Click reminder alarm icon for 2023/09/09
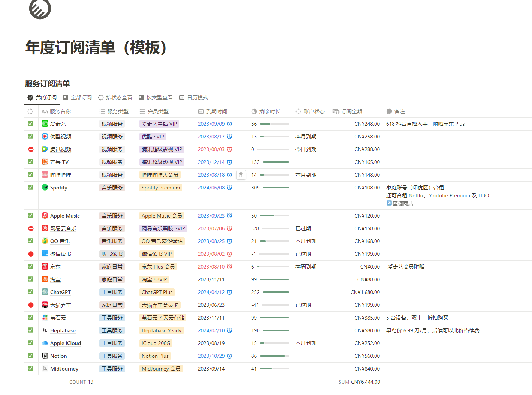This screenshot has height=395, width=532. point(229,124)
